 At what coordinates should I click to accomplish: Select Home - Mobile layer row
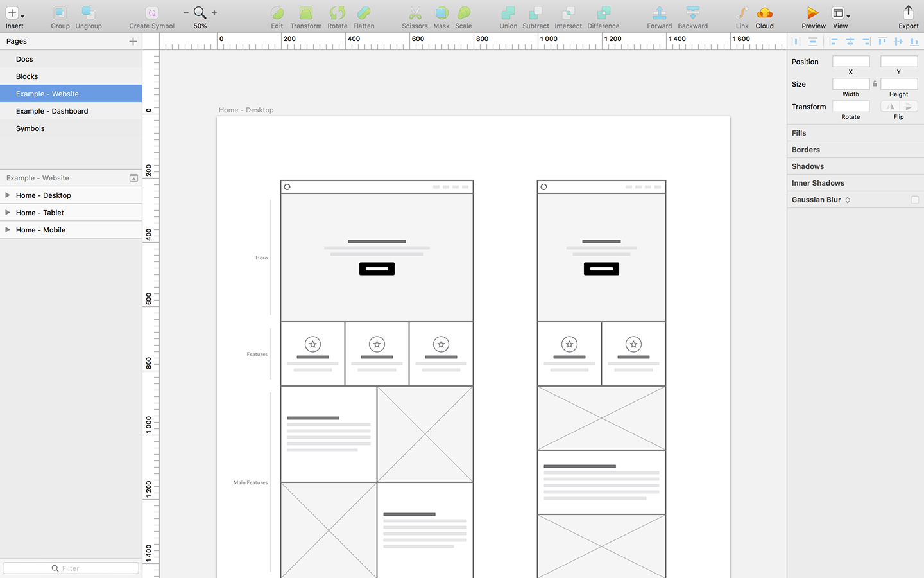[71, 230]
